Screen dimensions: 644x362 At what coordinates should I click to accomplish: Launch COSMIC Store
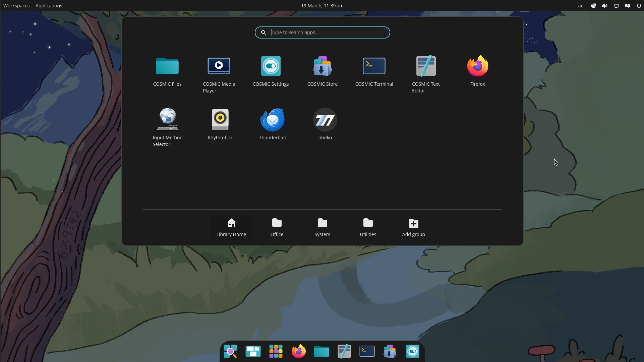(322, 66)
